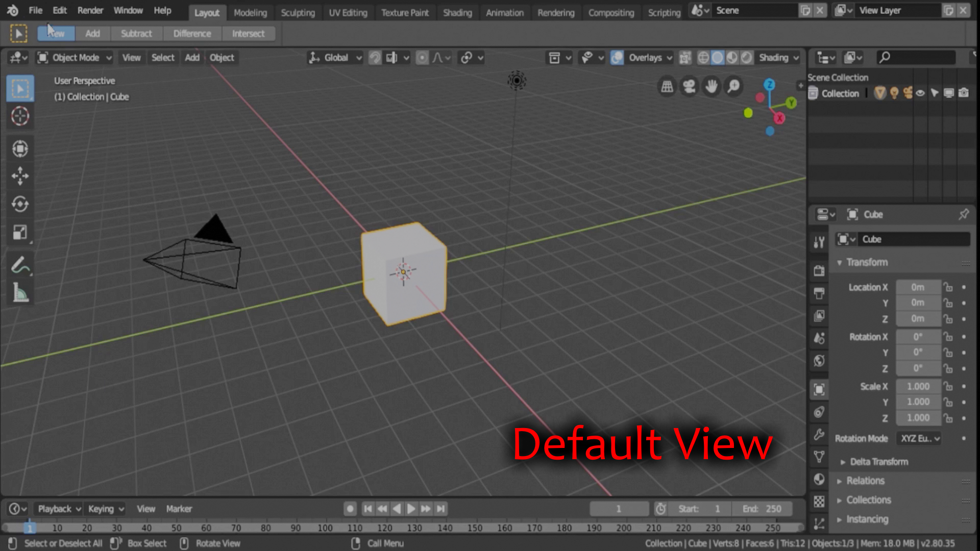Open Rotation Mode XYZ Euler dropdown
Image resolution: width=980 pixels, height=551 pixels.
920,438
